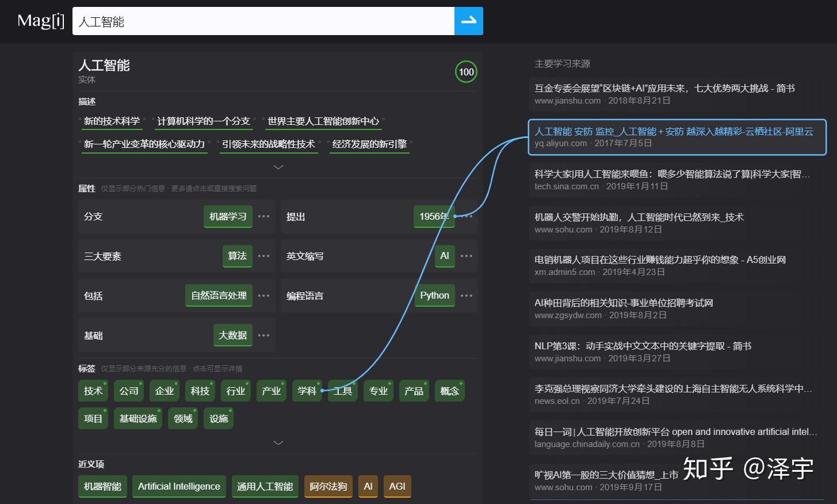Click the Mag[i] logo
Screen dimensions: 837x504
41,21
